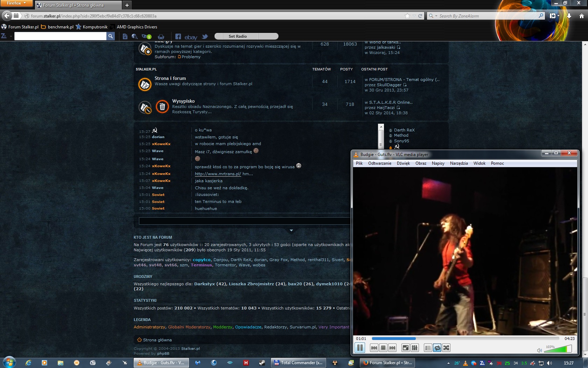This screenshot has width=588, height=368.
Task: Toggle VLC shuffle/random playback
Action: [446, 348]
